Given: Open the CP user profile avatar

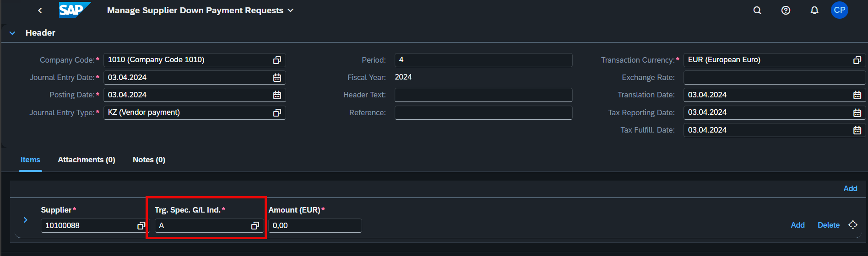Looking at the screenshot, I should tap(839, 10).
